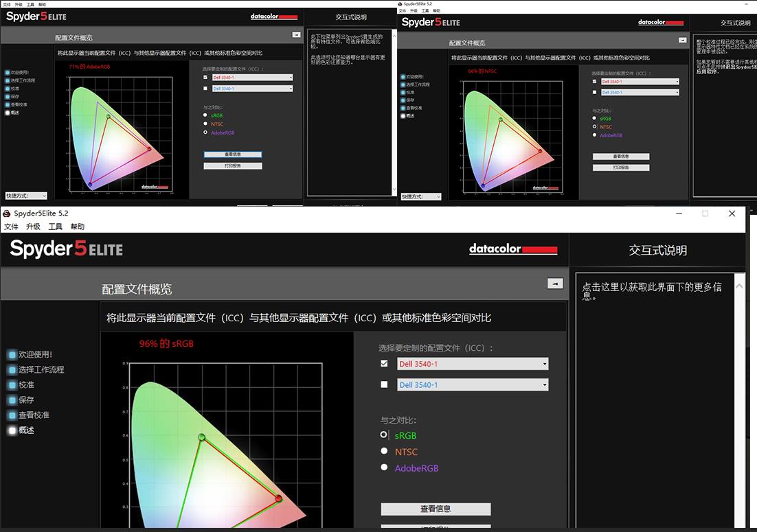Uncheck the first Dell 3540-1 profile checkbox
The width and height of the screenshot is (757, 532).
pyautogui.click(x=384, y=364)
